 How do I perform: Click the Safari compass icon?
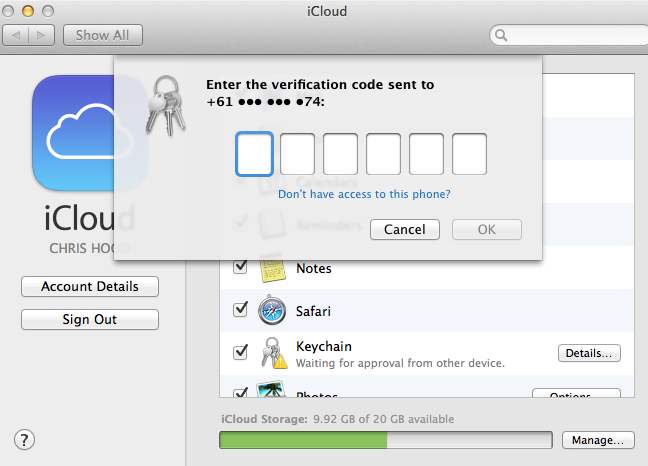[272, 310]
